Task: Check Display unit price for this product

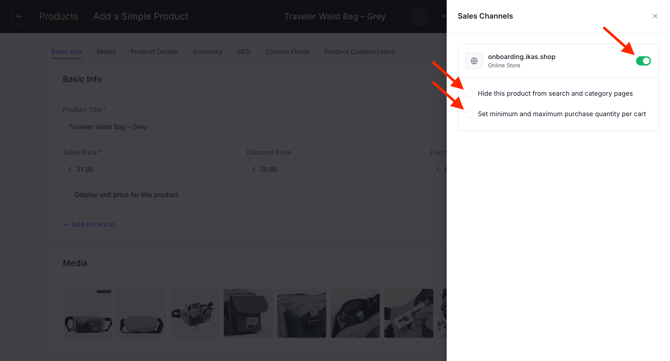Action: click(67, 195)
